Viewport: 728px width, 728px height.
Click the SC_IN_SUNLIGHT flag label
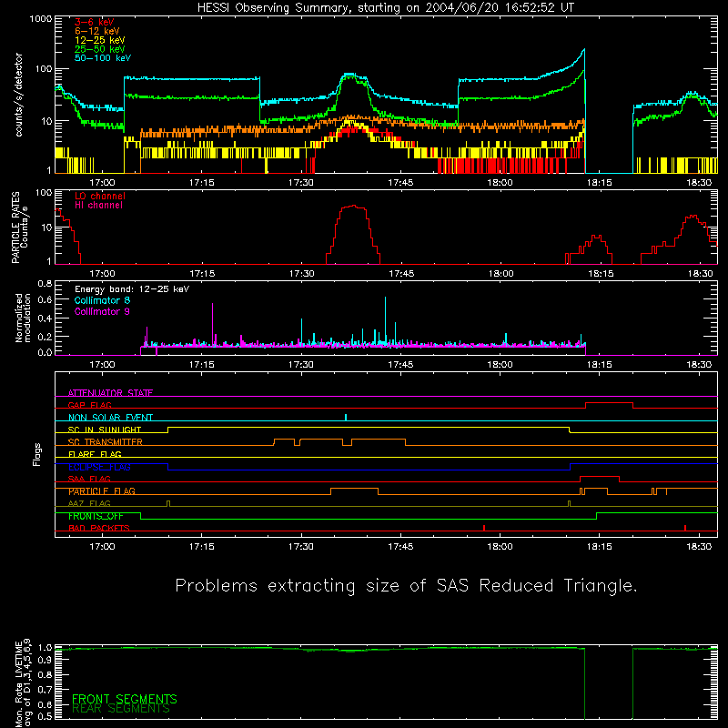pos(105,430)
